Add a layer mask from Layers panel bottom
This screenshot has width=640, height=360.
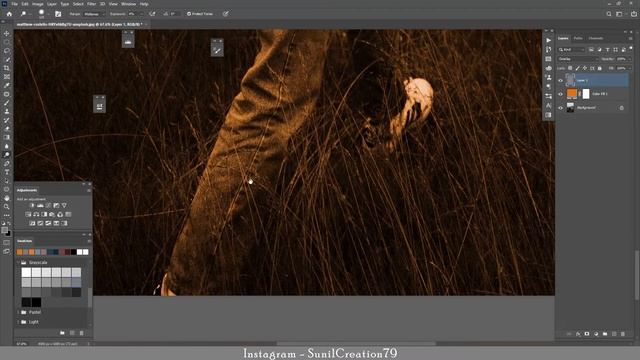point(587,334)
